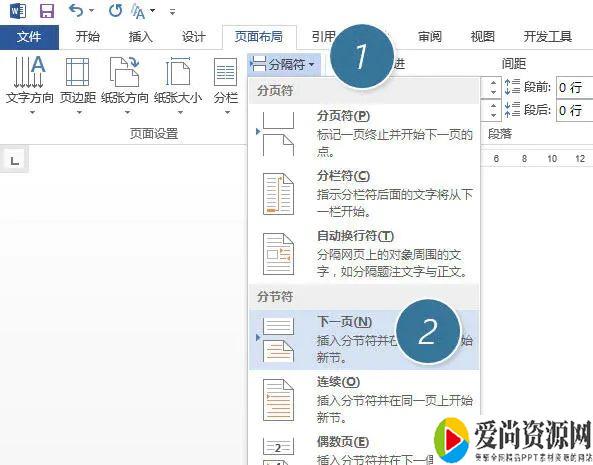Switch to the 开始 tab
This screenshot has width=593, height=465.
pyautogui.click(x=88, y=37)
